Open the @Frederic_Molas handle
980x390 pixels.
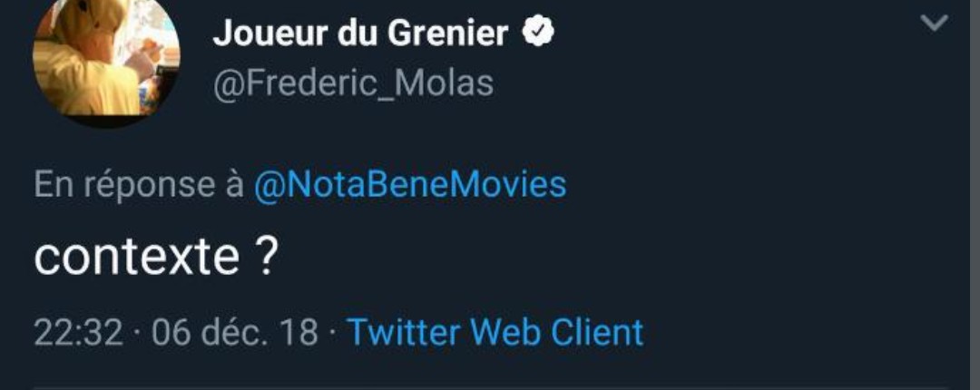point(353,83)
